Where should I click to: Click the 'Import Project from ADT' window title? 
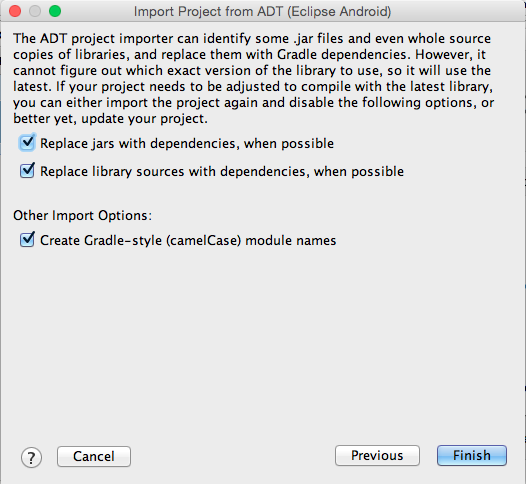pyautogui.click(x=262, y=11)
